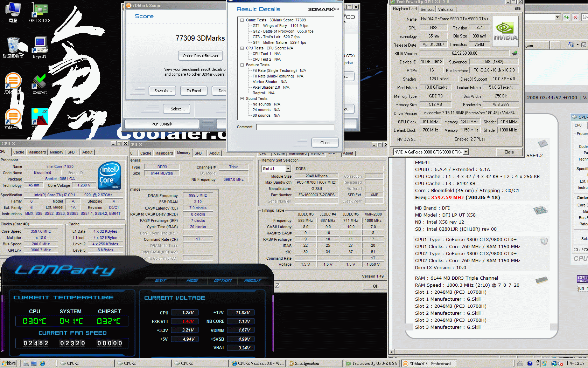Viewport: 588px width, 368px height.
Task: Click the browser RSS feed icon
Action: tap(584, 45)
